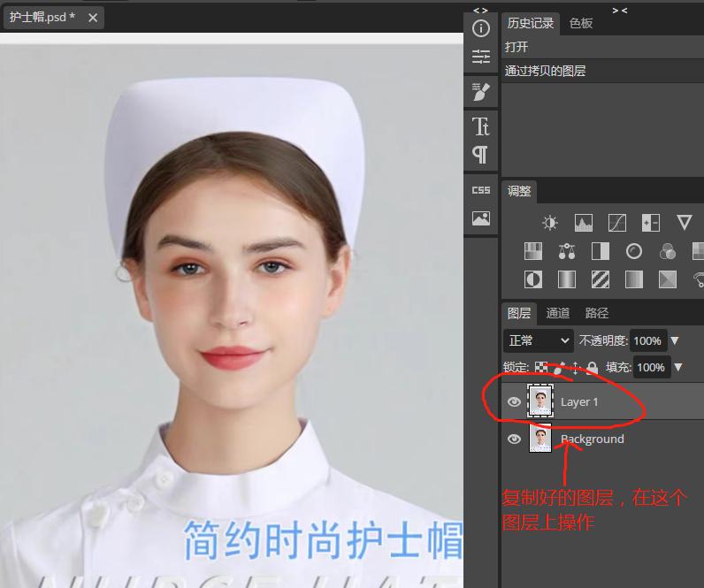
Task: Open the blend mode dropdown 正常
Action: [x=539, y=340]
